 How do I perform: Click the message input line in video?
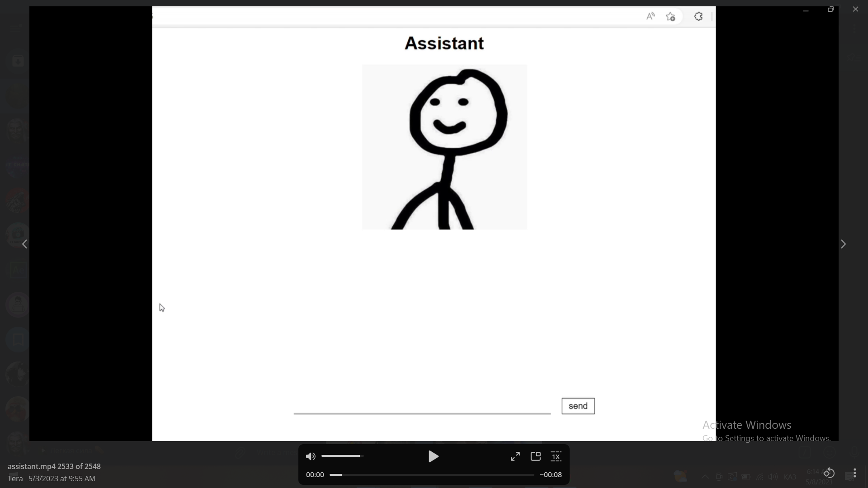(422, 407)
